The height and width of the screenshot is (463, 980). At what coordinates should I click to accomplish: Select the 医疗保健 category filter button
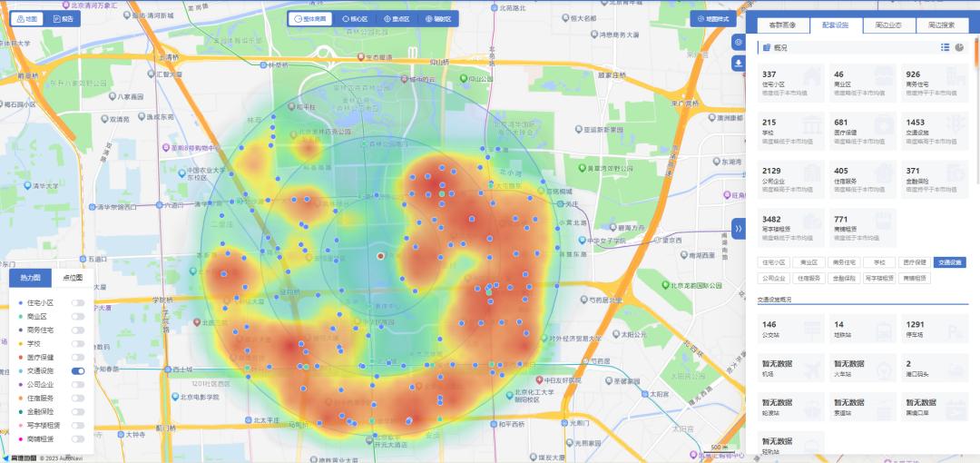pyautogui.click(x=915, y=262)
